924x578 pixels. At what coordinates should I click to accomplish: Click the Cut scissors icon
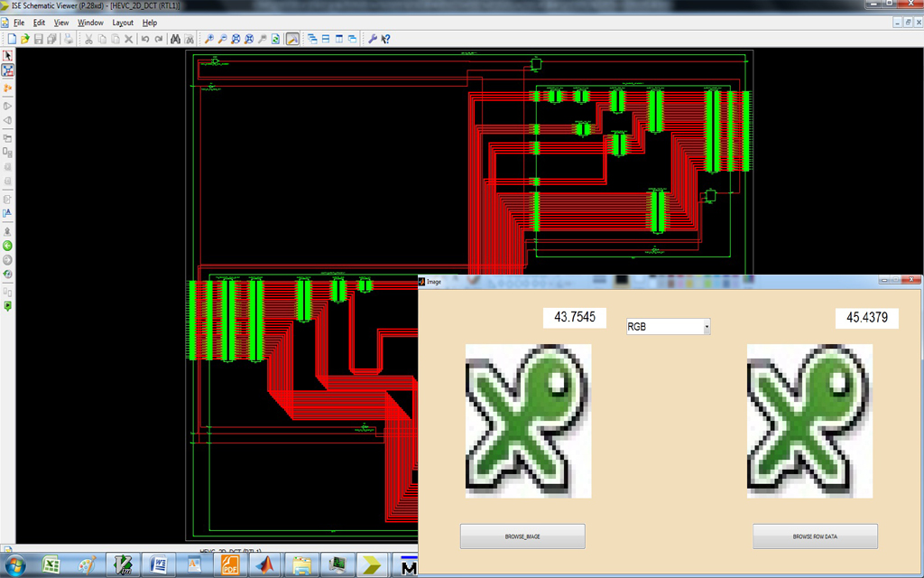(x=88, y=39)
